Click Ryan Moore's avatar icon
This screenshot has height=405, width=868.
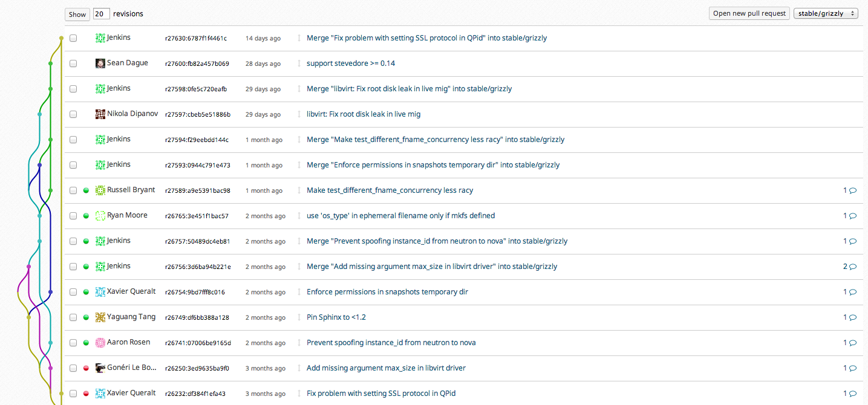[100, 216]
